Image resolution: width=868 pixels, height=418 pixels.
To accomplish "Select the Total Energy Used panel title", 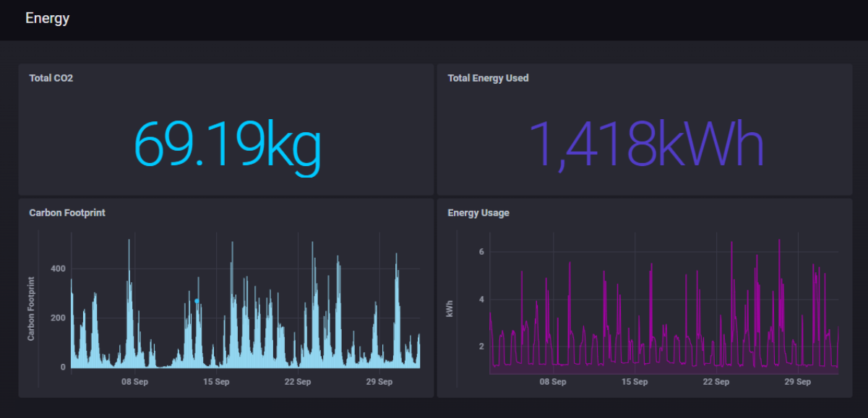I will (488, 78).
